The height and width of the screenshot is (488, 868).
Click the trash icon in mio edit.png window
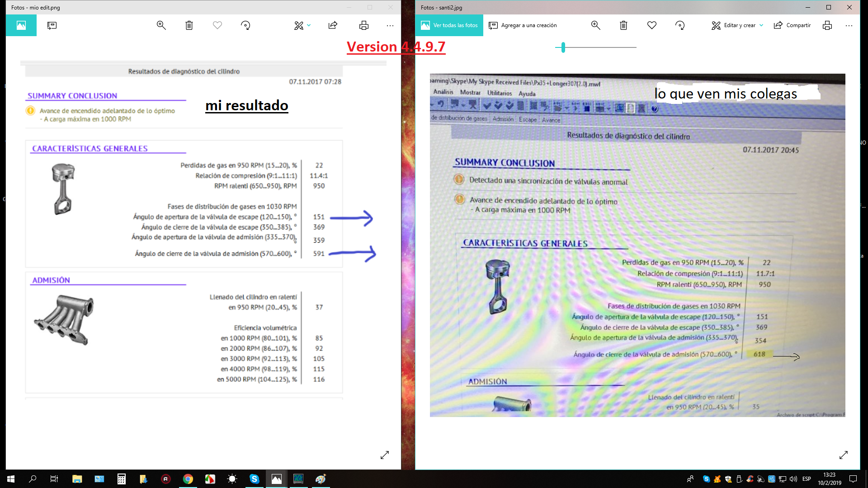(x=189, y=25)
